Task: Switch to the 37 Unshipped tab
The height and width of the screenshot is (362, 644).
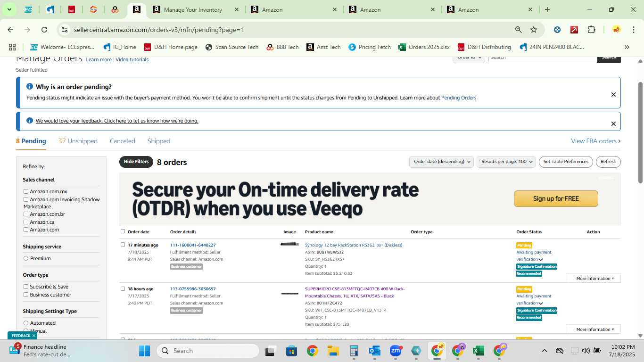Action: pos(78,141)
